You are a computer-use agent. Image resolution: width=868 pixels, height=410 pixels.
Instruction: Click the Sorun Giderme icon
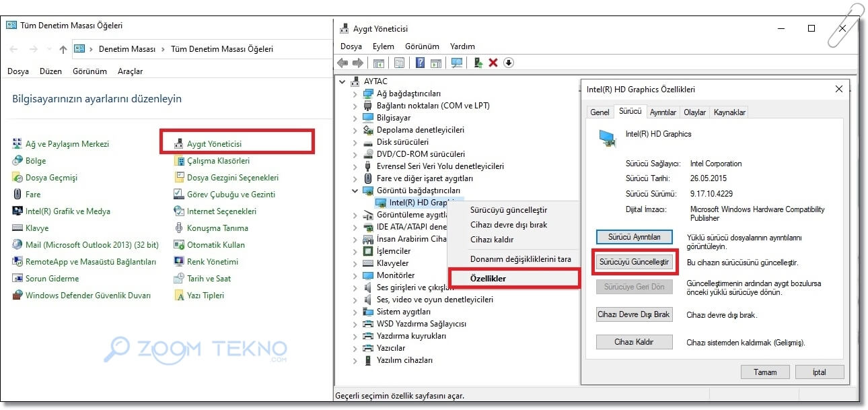tap(17, 279)
